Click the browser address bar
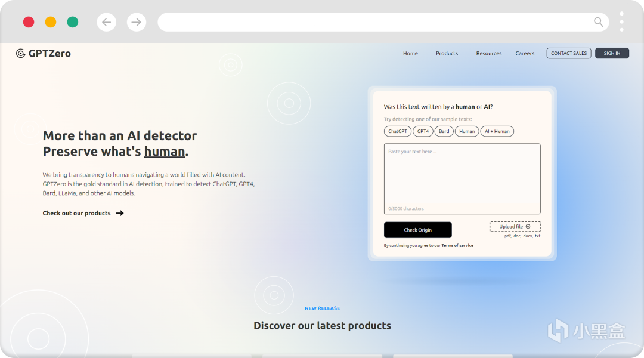This screenshot has height=358, width=644. pos(383,22)
